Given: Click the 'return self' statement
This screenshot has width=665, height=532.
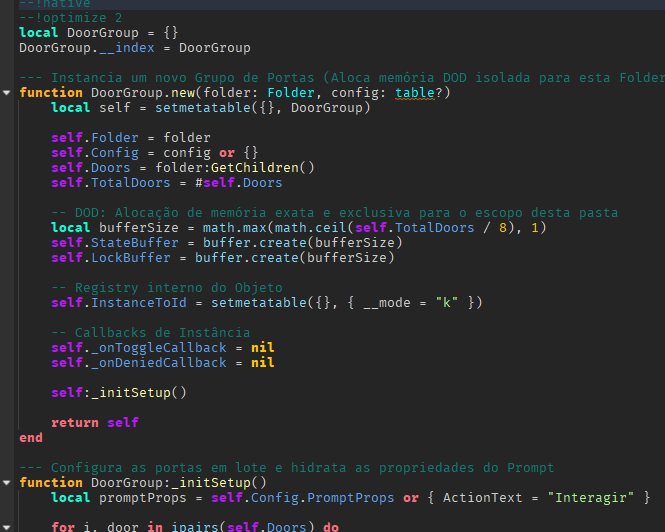Looking at the screenshot, I should coord(95,423).
